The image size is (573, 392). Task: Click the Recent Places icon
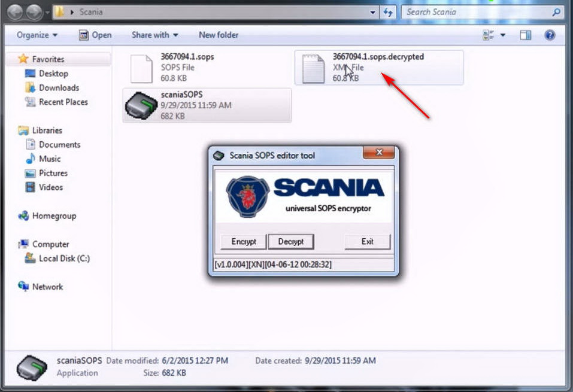(30, 102)
